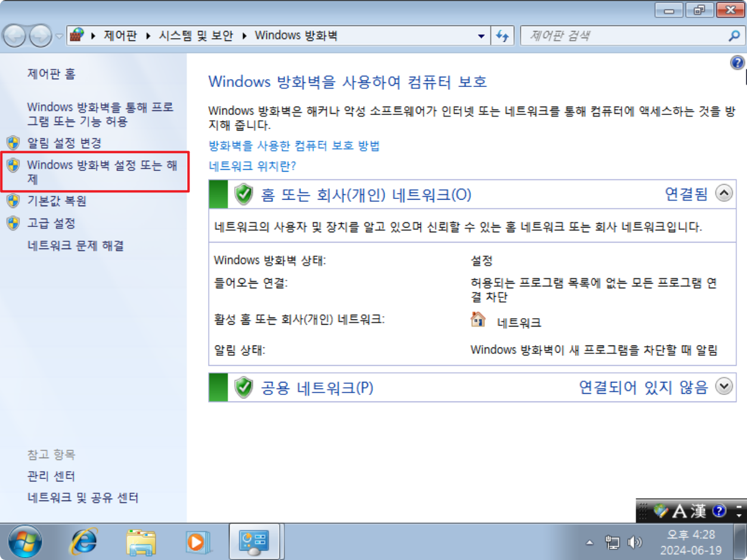Click the volume speaker tray icon
The width and height of the screenshot is (747, 560).
(635, 542)
